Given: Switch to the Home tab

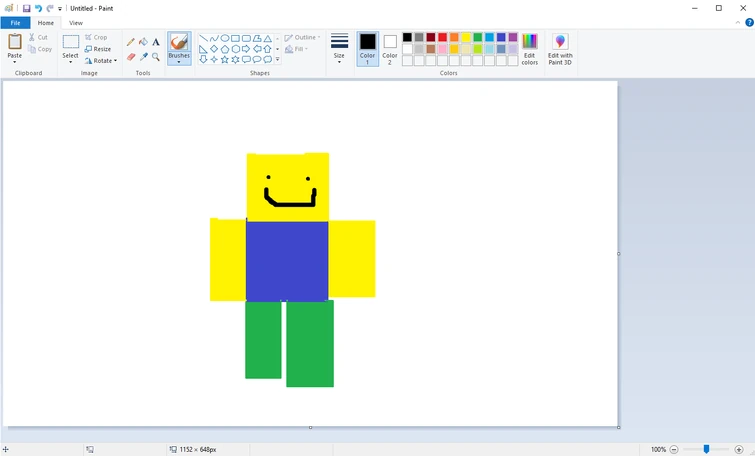Looking at the screenshot, I should point(46,23).
